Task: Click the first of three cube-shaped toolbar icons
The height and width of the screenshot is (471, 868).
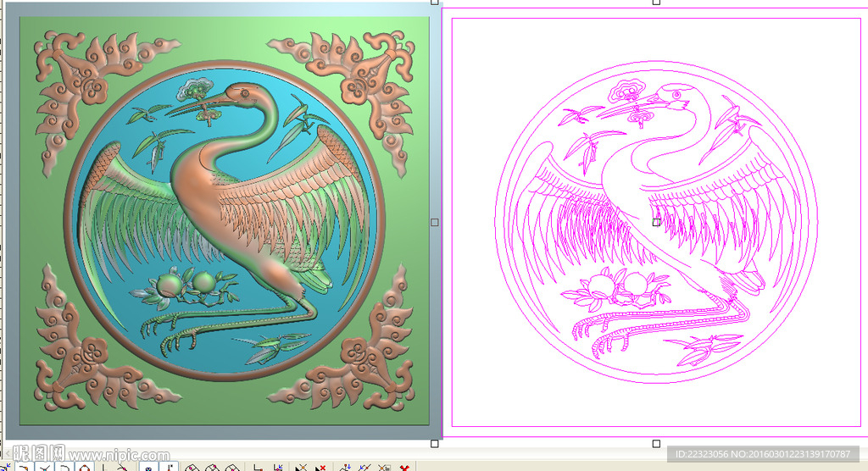Action: [x=192, y=468]
